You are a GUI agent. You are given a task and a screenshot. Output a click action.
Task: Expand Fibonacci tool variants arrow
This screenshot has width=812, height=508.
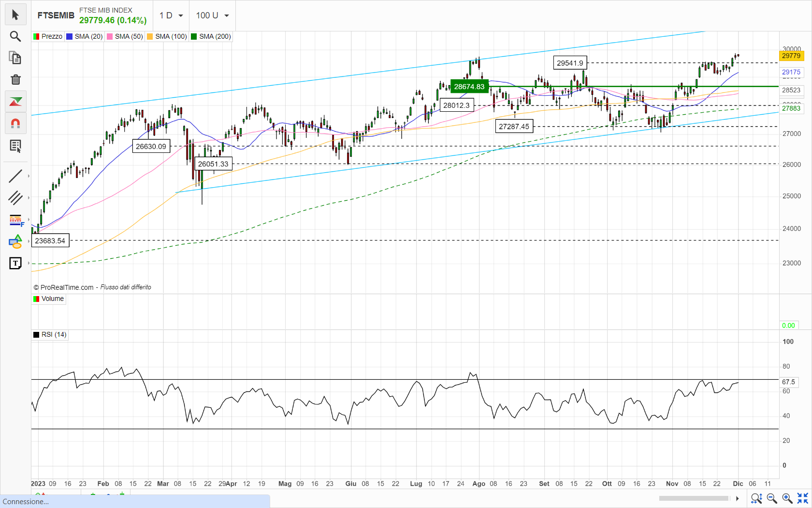[29, 220]
